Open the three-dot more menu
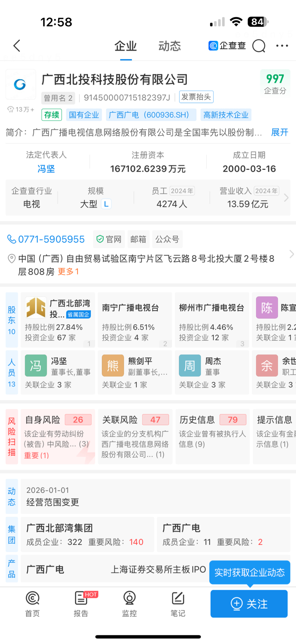This screenshot has width=296, height=644. click(282, 46)
